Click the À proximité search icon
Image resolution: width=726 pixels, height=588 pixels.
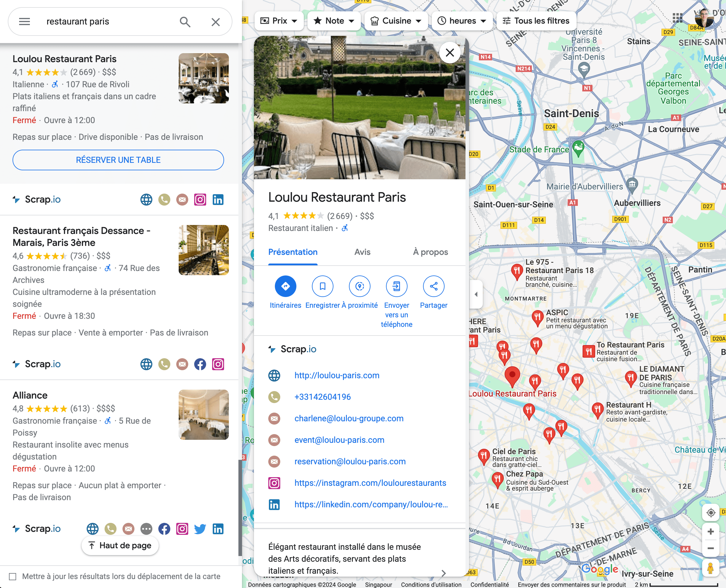360,286
